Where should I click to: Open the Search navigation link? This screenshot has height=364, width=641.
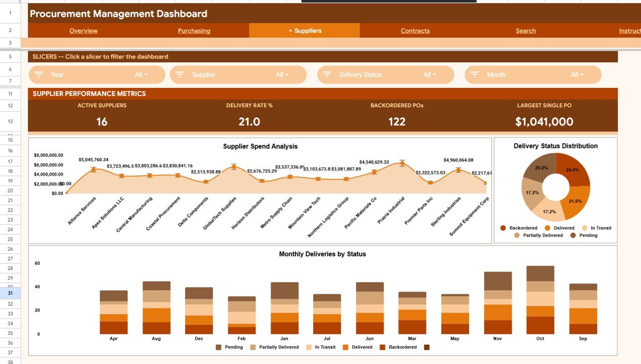coord(525,30)
